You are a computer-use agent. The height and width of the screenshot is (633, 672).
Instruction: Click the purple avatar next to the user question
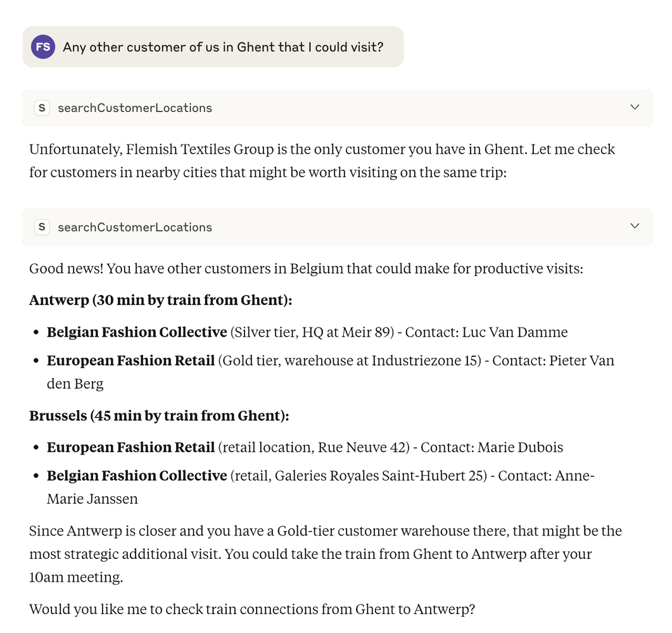(42, 47)
